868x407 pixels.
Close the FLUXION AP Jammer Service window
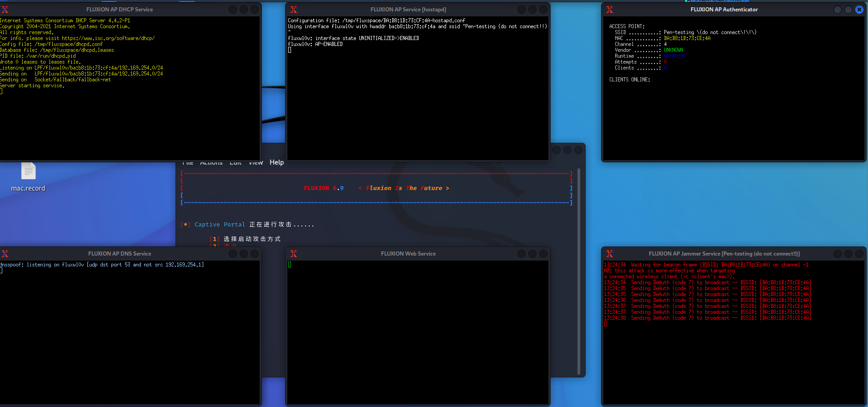click(859, 254)
